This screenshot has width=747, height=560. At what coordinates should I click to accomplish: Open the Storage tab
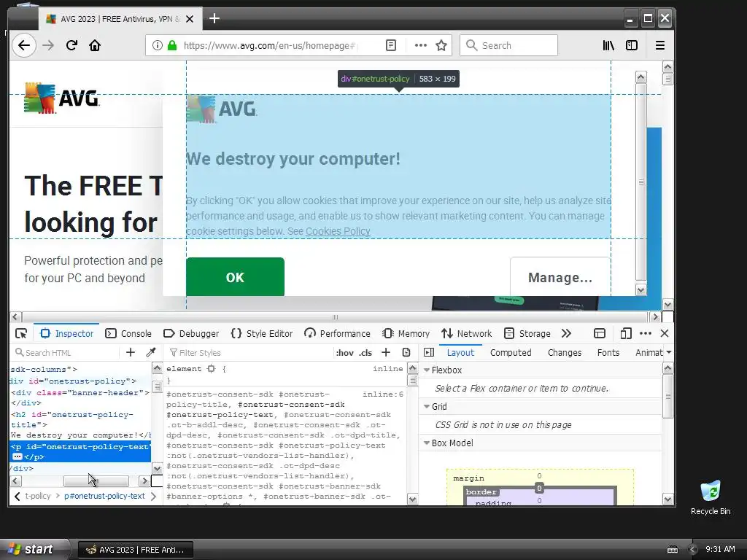[527, 333]
